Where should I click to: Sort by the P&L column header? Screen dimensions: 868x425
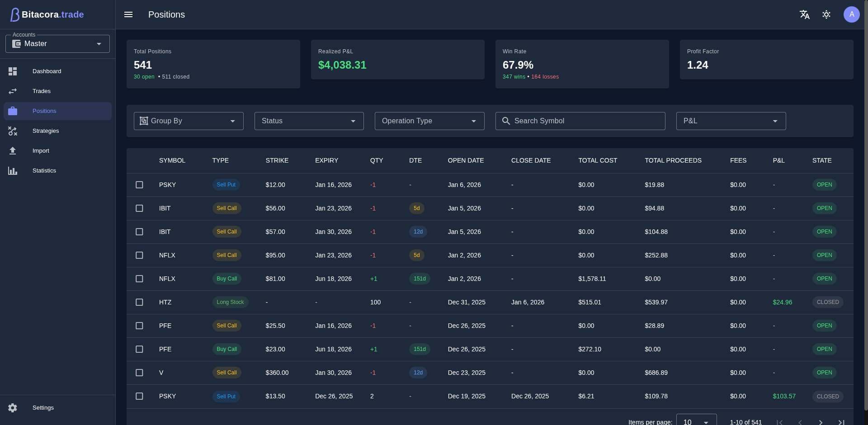pos(778,160)
